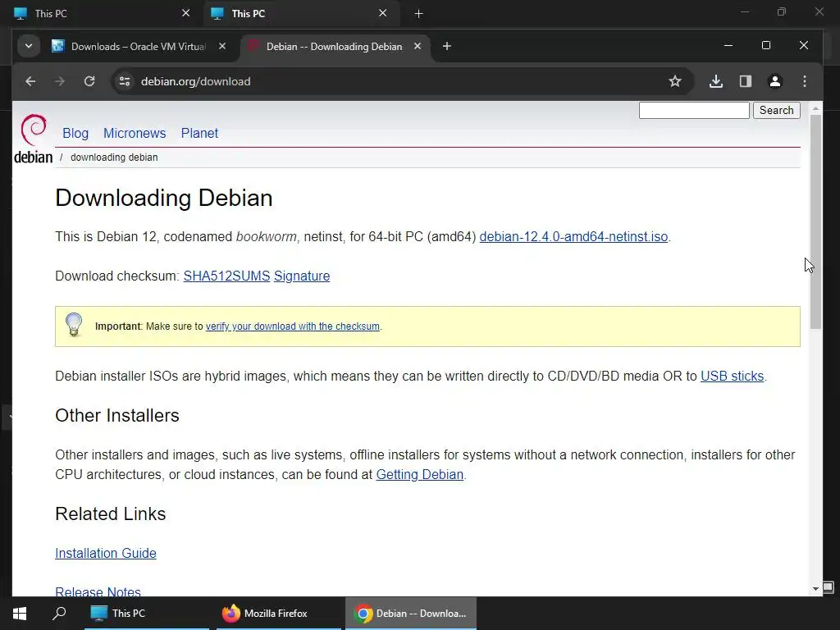Close the second This PC tab in background window
Viewport: 840px width, 630px height.
(x=382, y=13)
